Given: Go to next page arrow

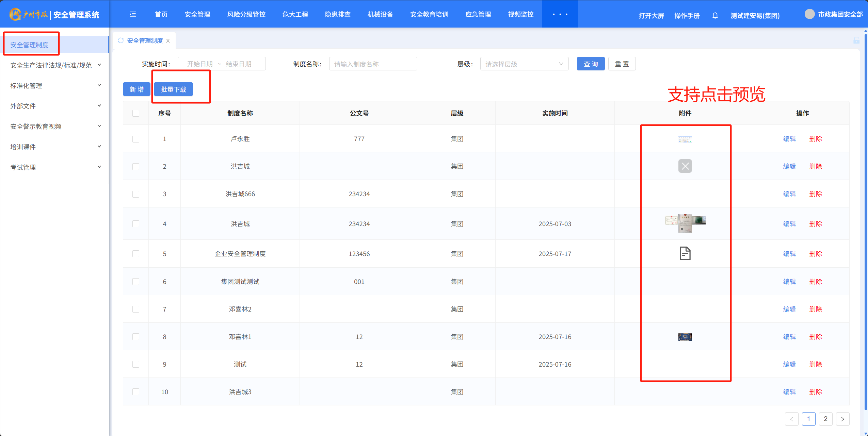Looking at the screenshot, I should click(842, 419).
